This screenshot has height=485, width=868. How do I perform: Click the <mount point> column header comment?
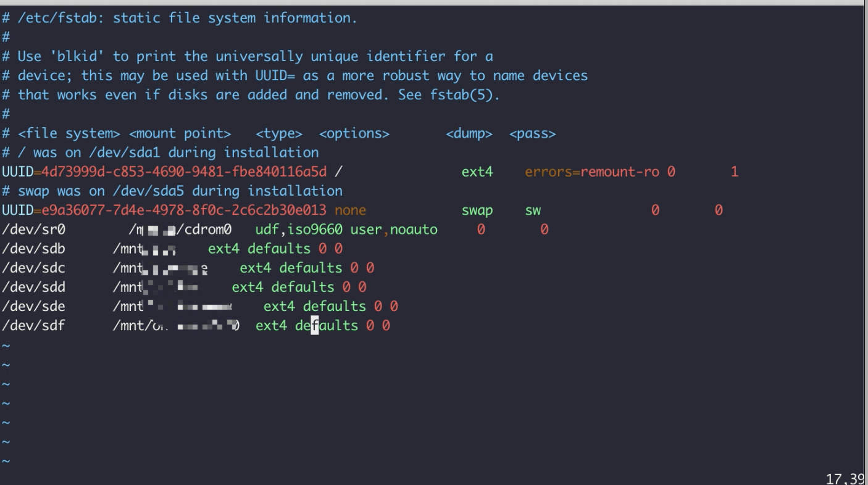(x=180, y=133)
